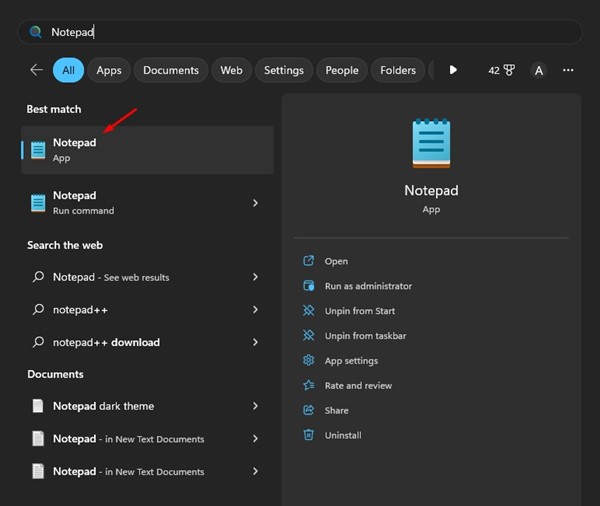Open the three-dot more options menu
The height and width of the screenshot is (506, 600).
click(x=568, y=70)
